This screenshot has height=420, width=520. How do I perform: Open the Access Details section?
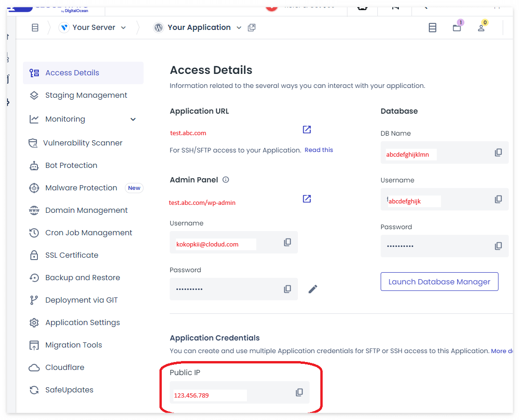[x=83, y=72]
